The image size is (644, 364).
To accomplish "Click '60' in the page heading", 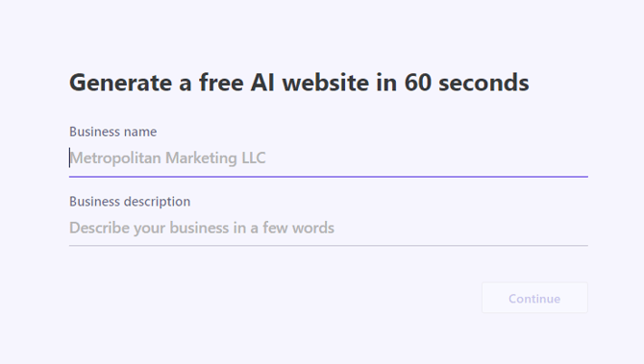I will click(418, 83).
